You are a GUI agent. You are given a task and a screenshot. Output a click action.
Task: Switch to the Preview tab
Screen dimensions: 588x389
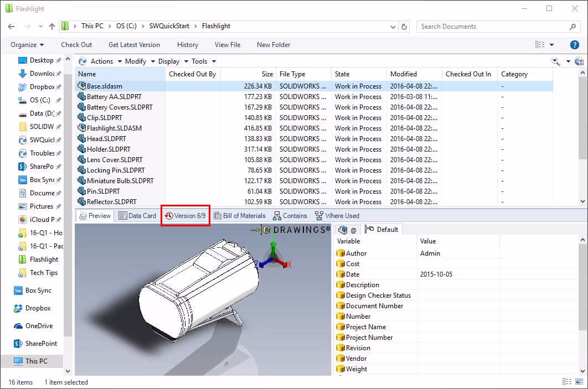[95, 215]
